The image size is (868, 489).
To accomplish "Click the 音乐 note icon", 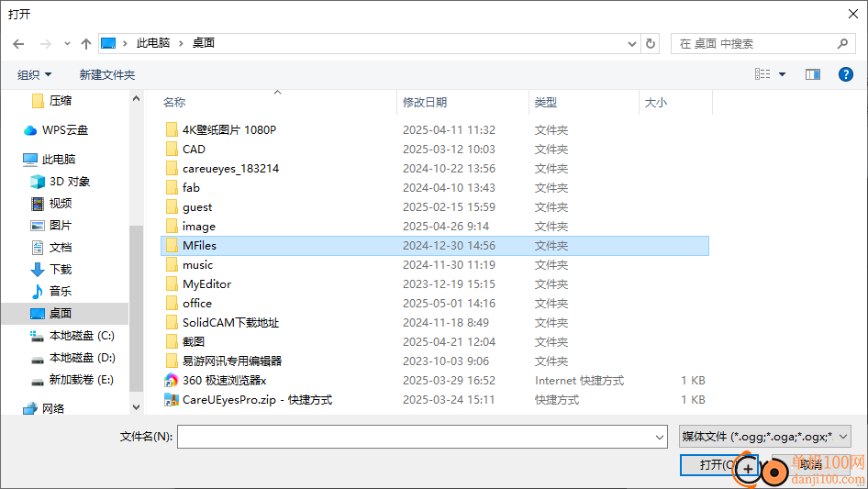I will click(x=38, y=292).
